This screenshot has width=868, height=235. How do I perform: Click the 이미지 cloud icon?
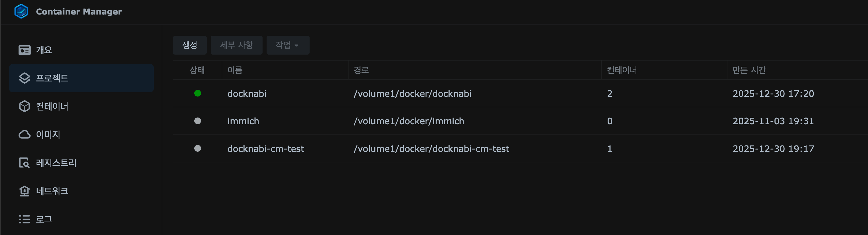tap(24, 134)
